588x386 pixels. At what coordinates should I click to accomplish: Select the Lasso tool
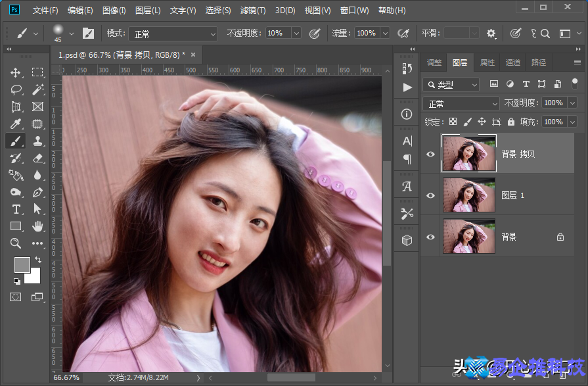(16, 89)
